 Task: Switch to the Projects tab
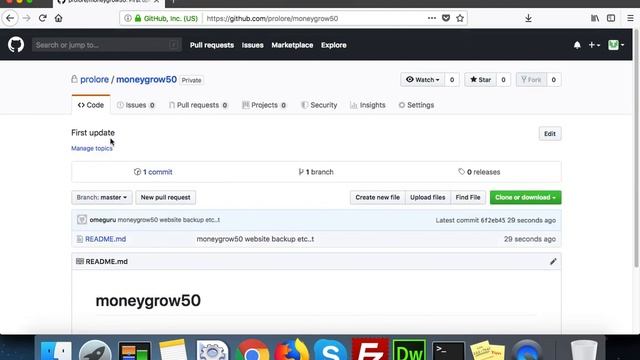coord(264,105)
